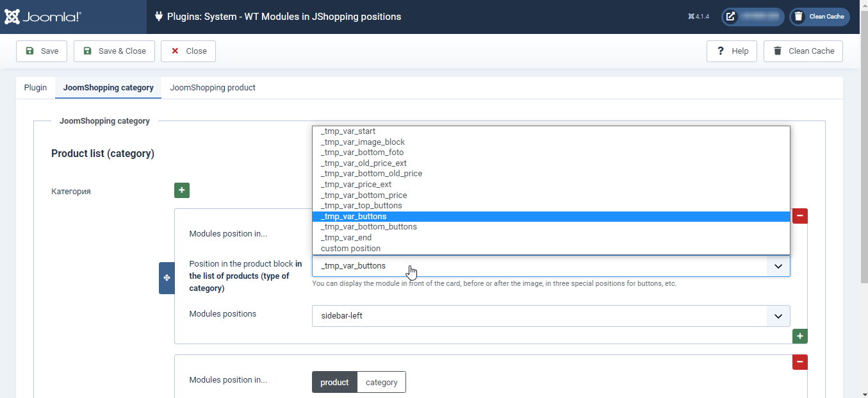Select the category toggle option

click(381, 382)
